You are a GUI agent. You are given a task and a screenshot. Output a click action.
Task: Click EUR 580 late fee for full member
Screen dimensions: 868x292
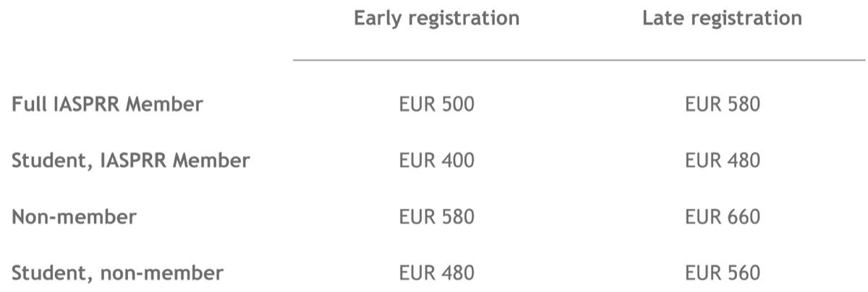click(x=723, y=105)
